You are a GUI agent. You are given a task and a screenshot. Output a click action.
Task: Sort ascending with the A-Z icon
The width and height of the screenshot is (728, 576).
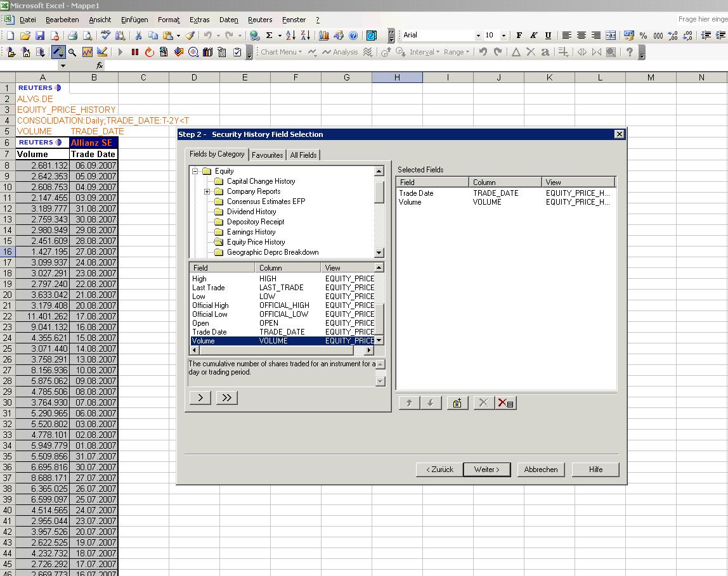[291, 35]
